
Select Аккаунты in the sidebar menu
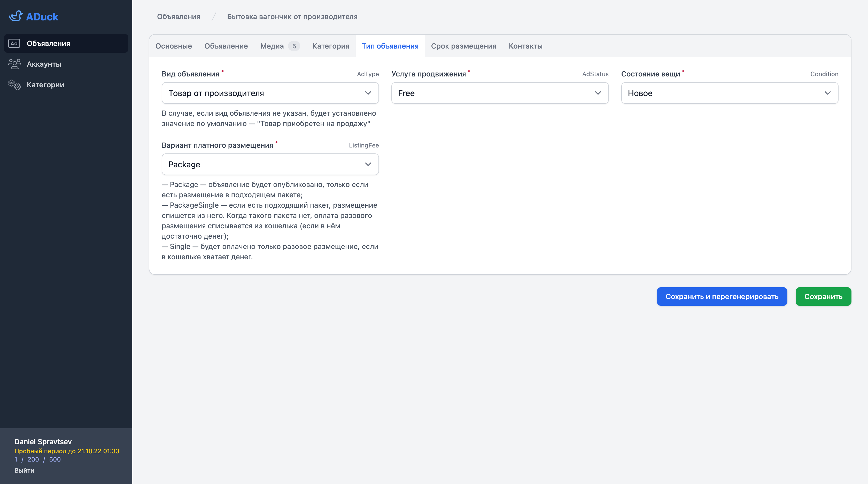click(x=44, y=64)
